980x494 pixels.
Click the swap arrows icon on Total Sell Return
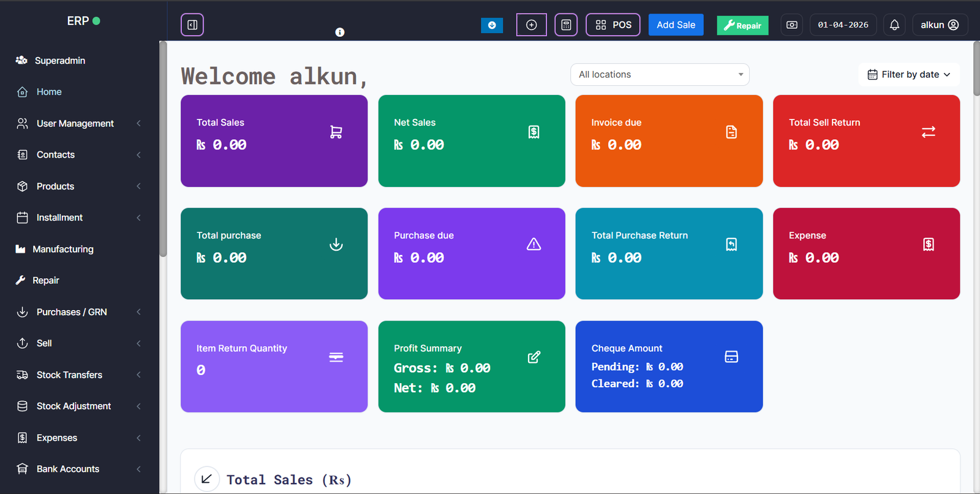929,132
